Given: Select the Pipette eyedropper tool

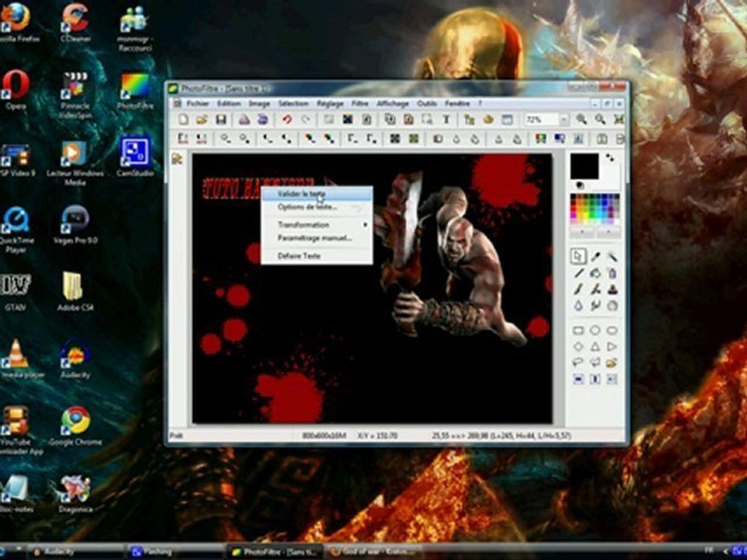Looking at the screenshot, I should (595, 257).
